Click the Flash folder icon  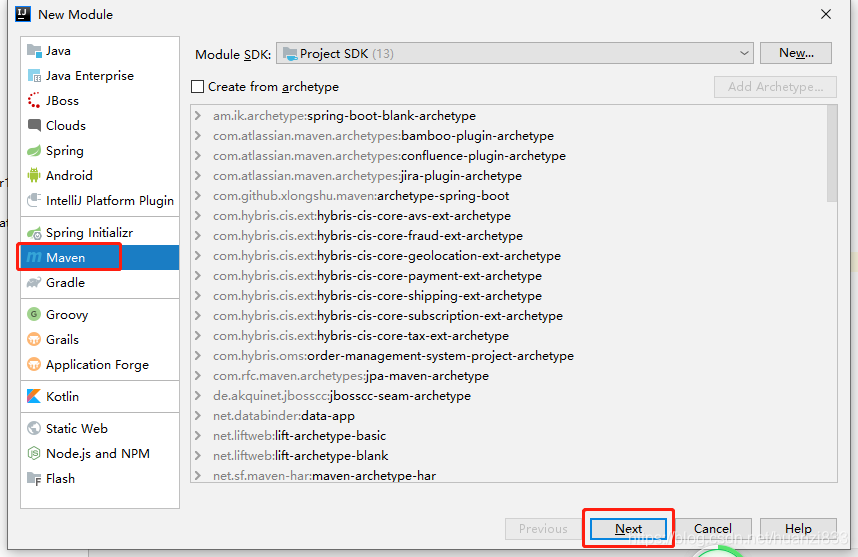pyautogui.click(x=34, y=479)
